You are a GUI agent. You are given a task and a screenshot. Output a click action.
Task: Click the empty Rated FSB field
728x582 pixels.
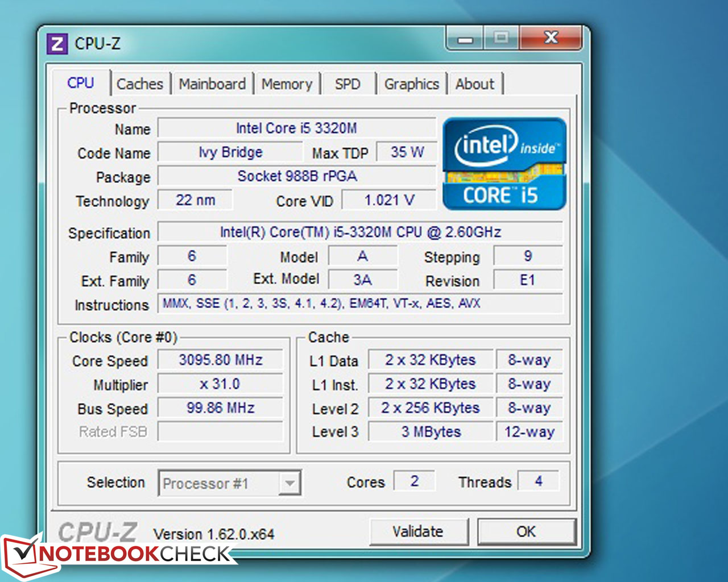click(x=221, y=431)
